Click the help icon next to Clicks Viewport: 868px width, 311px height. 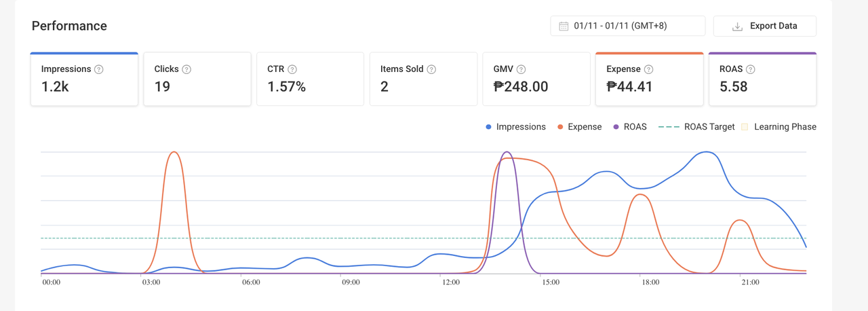tap(186, 69)
